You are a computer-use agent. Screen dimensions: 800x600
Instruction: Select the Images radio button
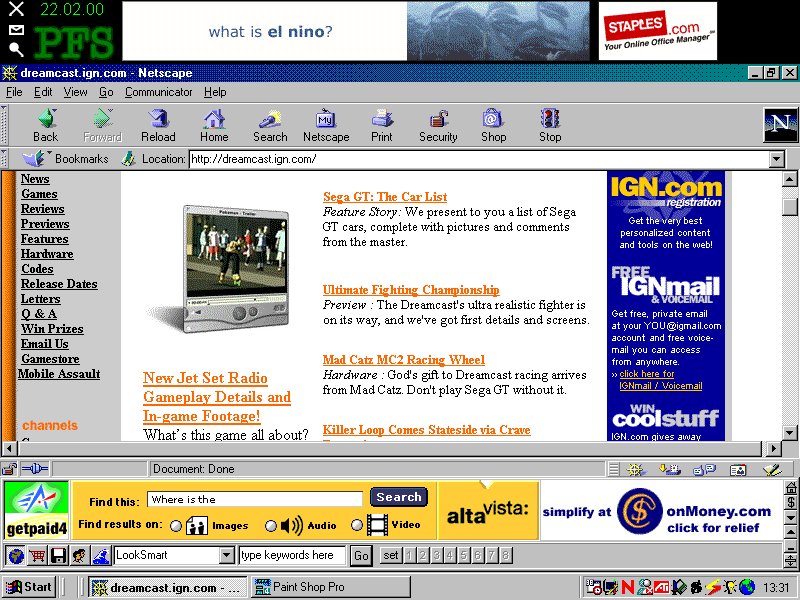tap(176, 526)
